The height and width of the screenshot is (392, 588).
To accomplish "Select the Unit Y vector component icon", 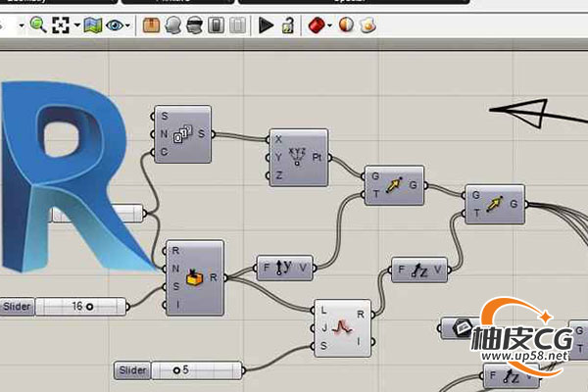I will click(x=284, y=268).
